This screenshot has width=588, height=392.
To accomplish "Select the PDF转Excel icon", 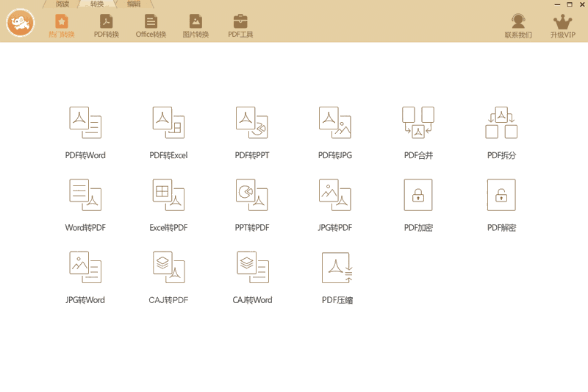I will pyautogui.click(x=168, y=124).
